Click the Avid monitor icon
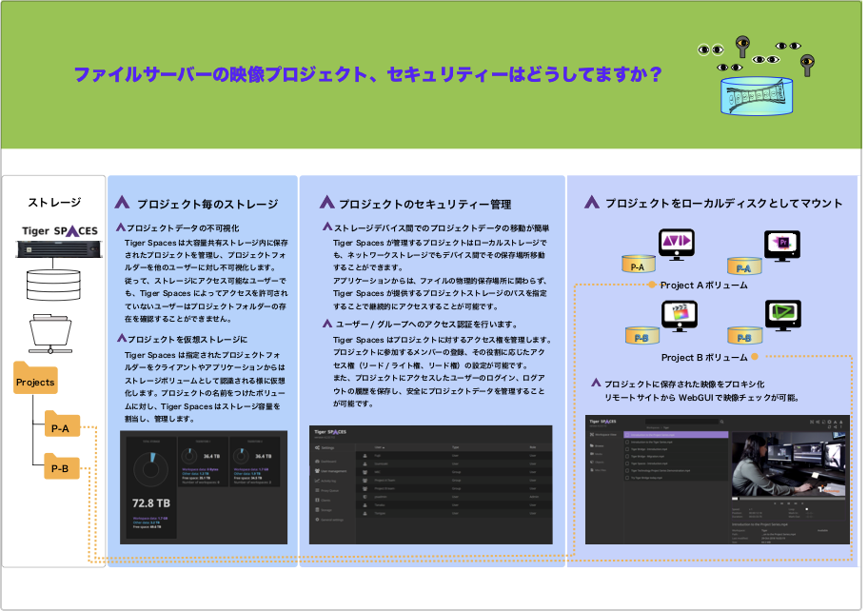Viewport: 868px width, 611px height. click(x=677, y=244)
